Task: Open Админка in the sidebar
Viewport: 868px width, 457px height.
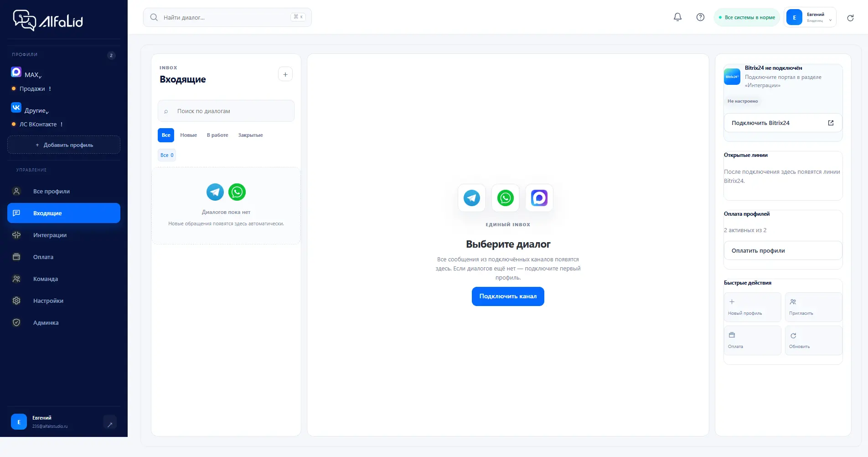Action: pos(64,322)
